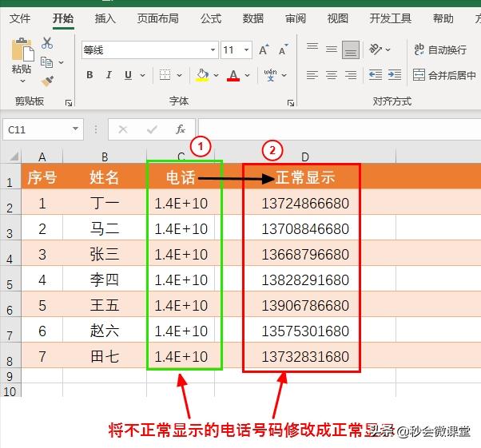Screen dimensions: 481x448
Task: Expand the Copy options arrow
Action: coord(61,62)
